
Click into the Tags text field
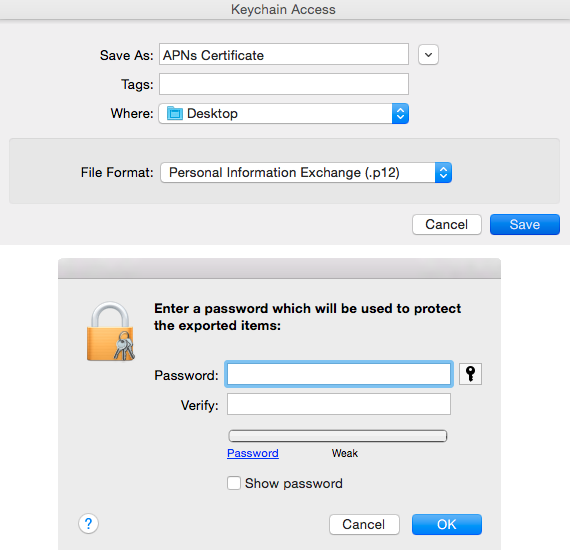tap(284, 84)
